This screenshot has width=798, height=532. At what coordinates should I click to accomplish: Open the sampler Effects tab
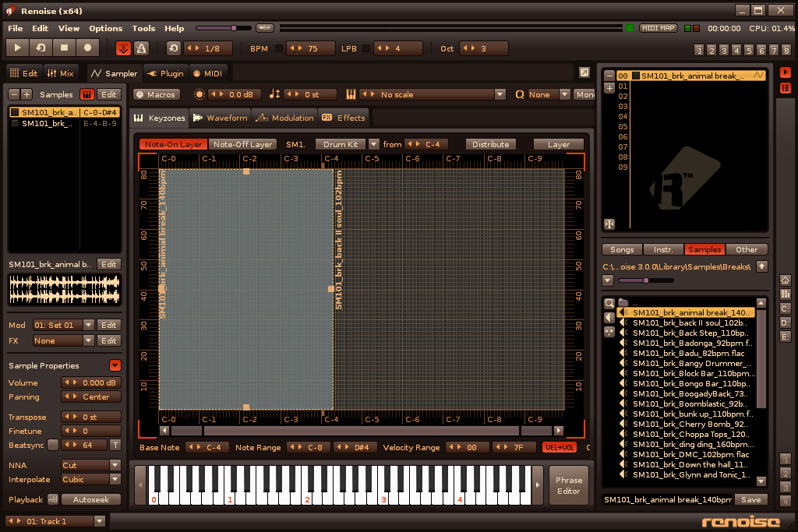point(344,118)
